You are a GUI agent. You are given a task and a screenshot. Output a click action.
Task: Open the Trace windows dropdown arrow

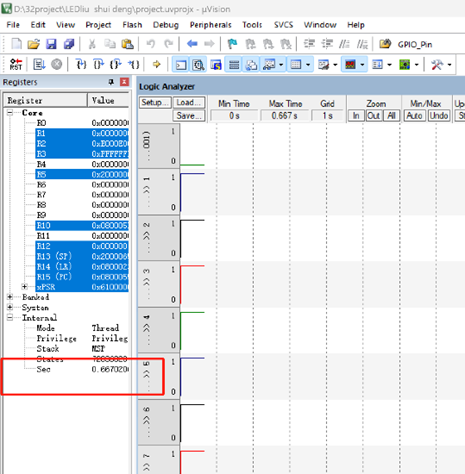pos(389,65)
